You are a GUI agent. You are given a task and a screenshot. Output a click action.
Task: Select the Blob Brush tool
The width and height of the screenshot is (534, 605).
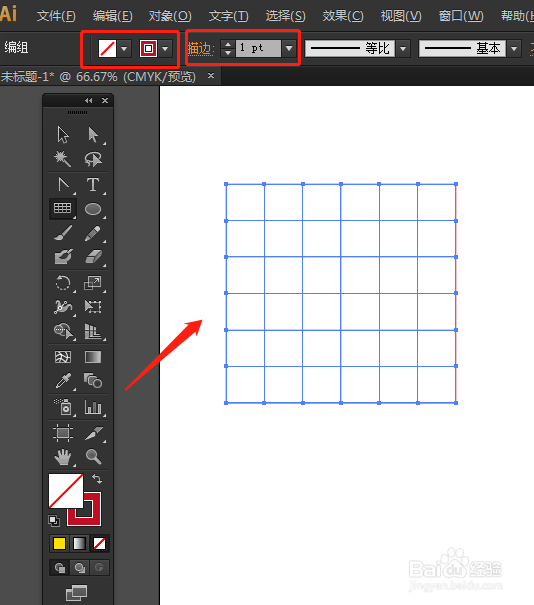[x=63, y=257]
